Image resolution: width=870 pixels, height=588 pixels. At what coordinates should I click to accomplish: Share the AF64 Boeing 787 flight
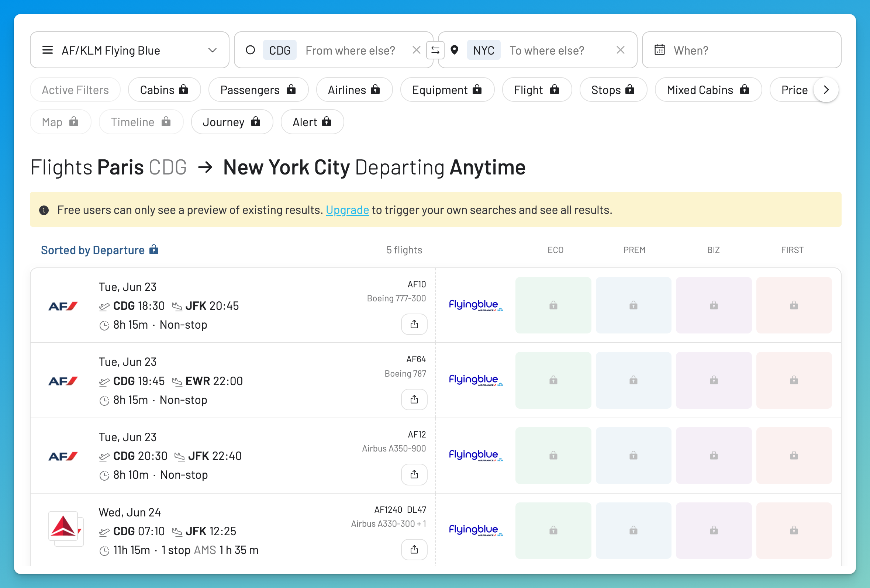tap(414, 400)
